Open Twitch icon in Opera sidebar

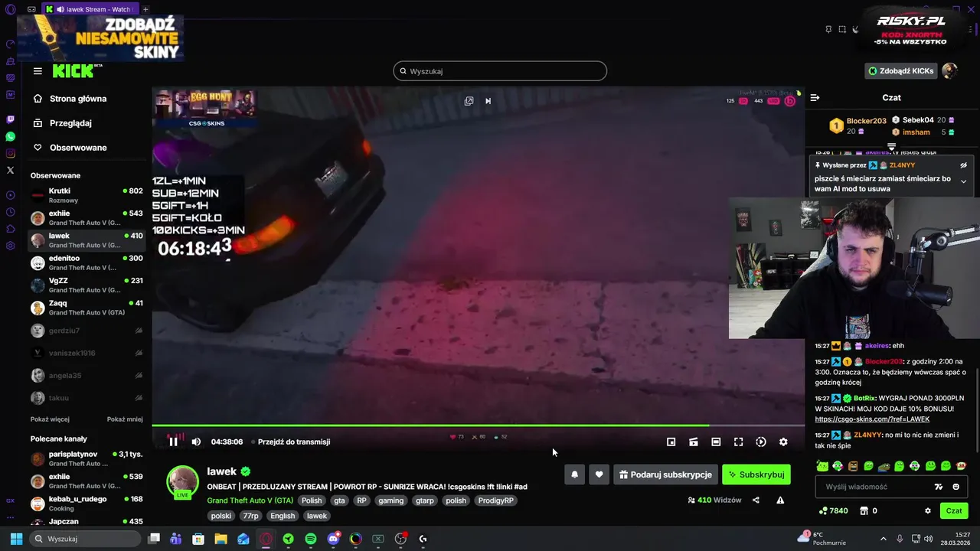pyautogui.click(x=10, y=119)
